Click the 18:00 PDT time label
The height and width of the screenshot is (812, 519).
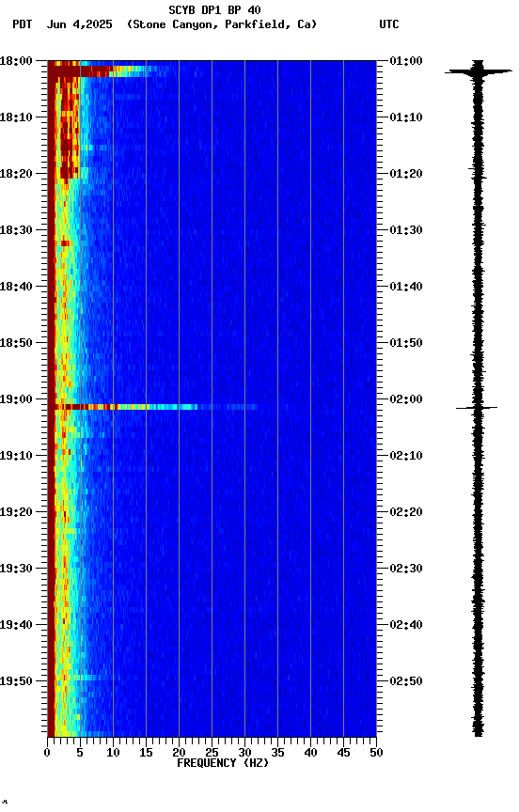point(16,61)
